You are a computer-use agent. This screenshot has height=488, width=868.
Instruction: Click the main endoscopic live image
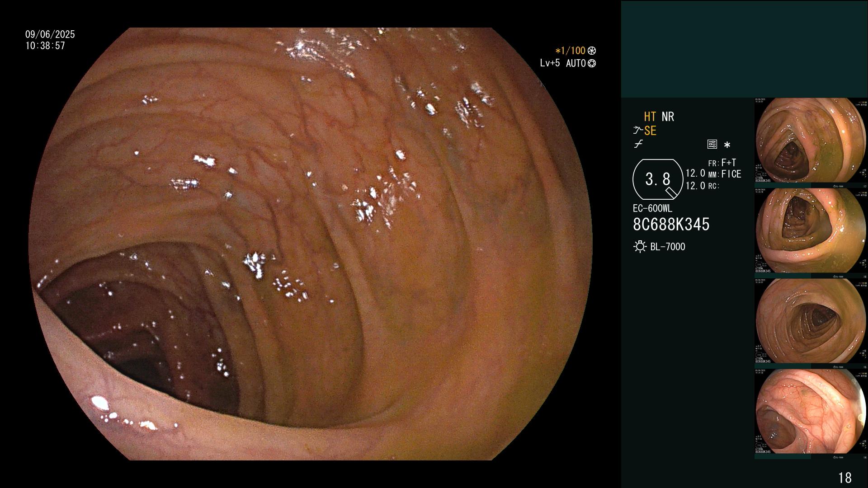coord(311,244)
